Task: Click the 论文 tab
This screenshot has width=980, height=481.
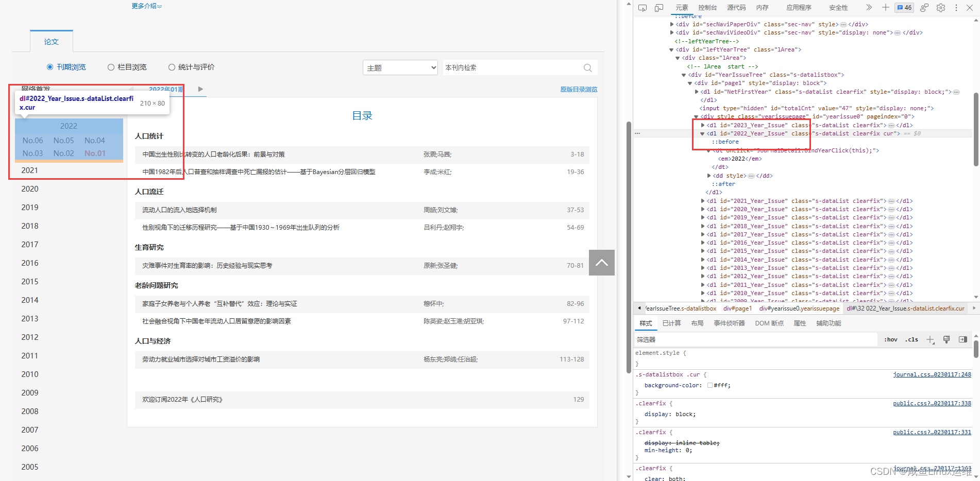Action: (51, 42)
